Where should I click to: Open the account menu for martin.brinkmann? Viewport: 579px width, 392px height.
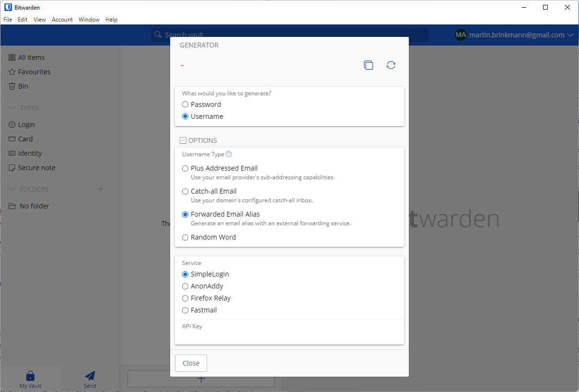tap(514, 35)
